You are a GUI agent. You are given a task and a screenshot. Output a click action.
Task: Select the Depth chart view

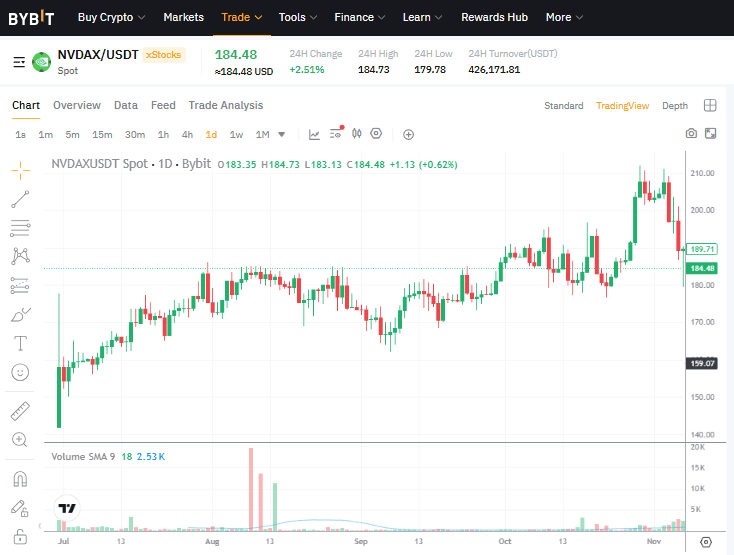tap(675, 106)
